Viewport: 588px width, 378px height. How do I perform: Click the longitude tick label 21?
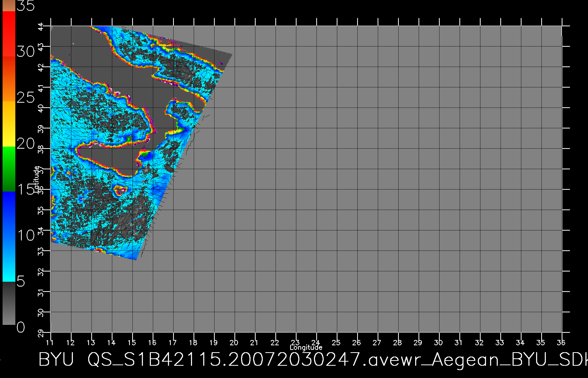(x=254, y=342)
